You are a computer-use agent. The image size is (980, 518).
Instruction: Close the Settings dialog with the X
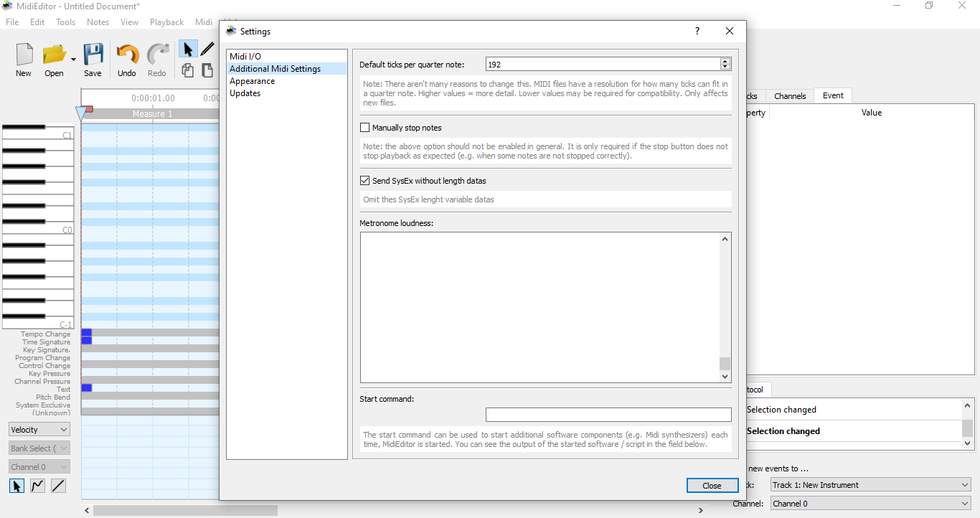point(730,31)
